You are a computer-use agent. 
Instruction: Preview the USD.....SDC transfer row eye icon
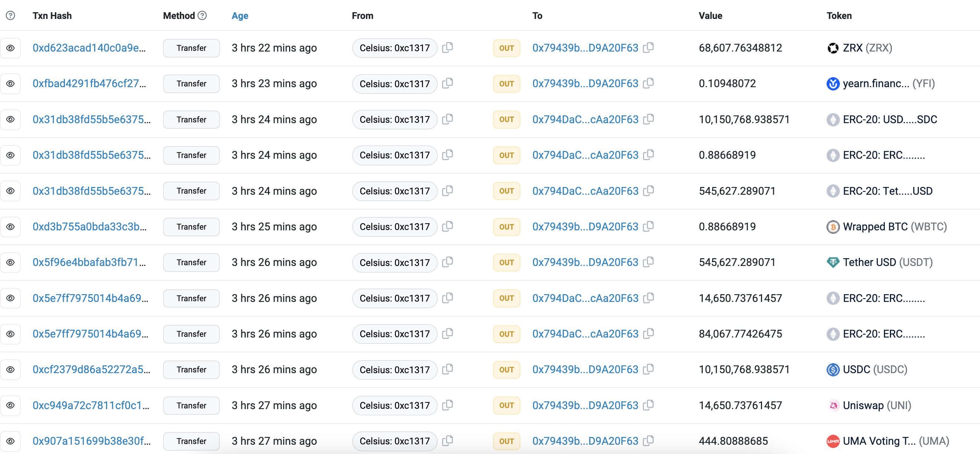(10, 119)
